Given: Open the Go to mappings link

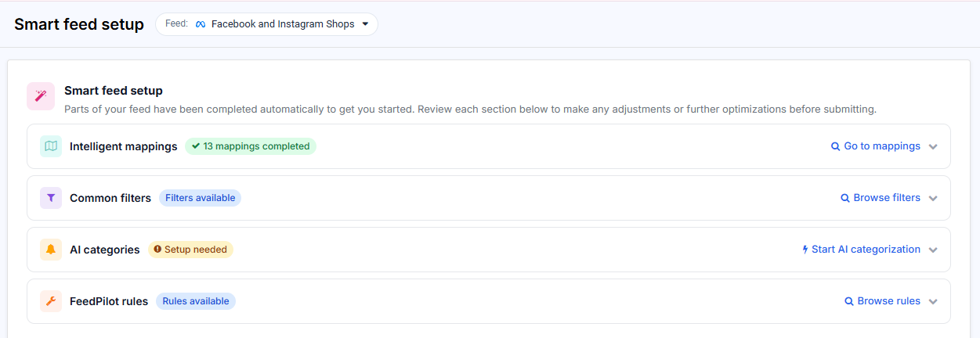Looking at the screenshot, I should (876, 146).
